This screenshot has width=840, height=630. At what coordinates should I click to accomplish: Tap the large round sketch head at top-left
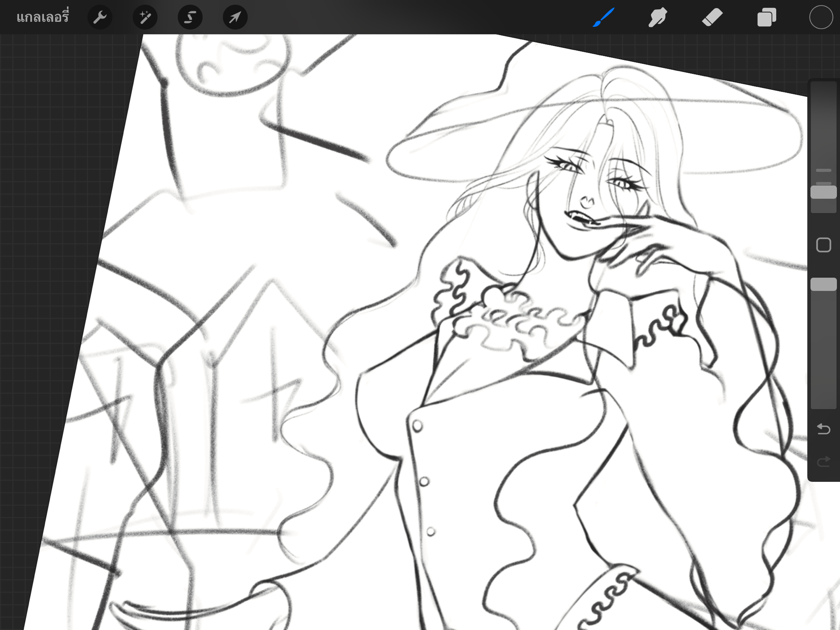pyautogui.click(x=233, y=63)
